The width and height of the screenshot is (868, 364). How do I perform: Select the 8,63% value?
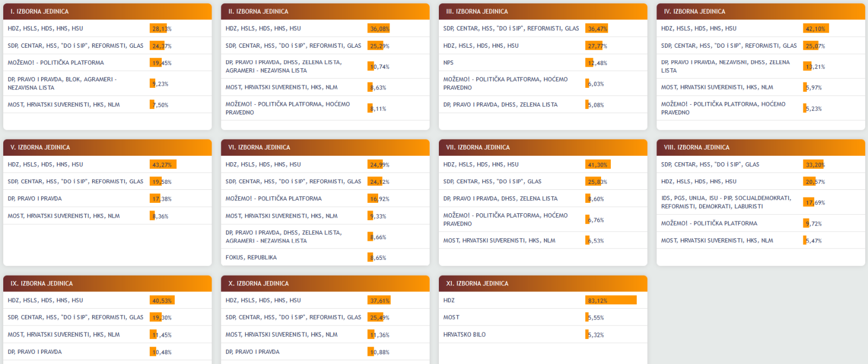pos(378,87)
